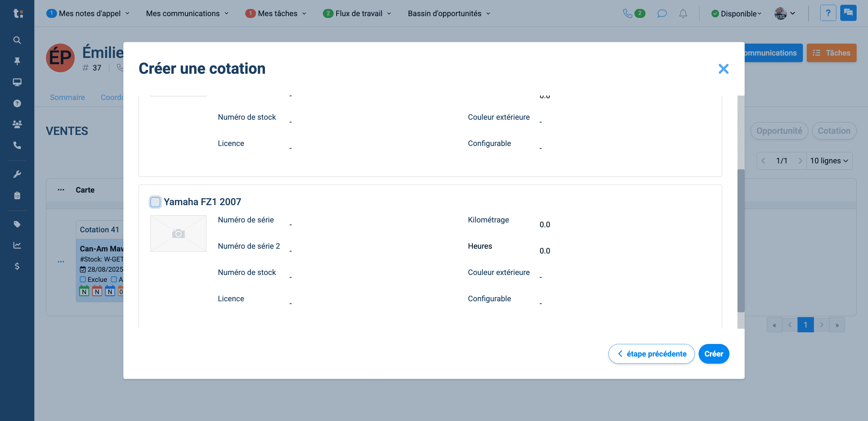Image resolution: width=868 pixels, height=421 pixels.
Task: Select page 1 in pagination
Action: tap(805, 325)
